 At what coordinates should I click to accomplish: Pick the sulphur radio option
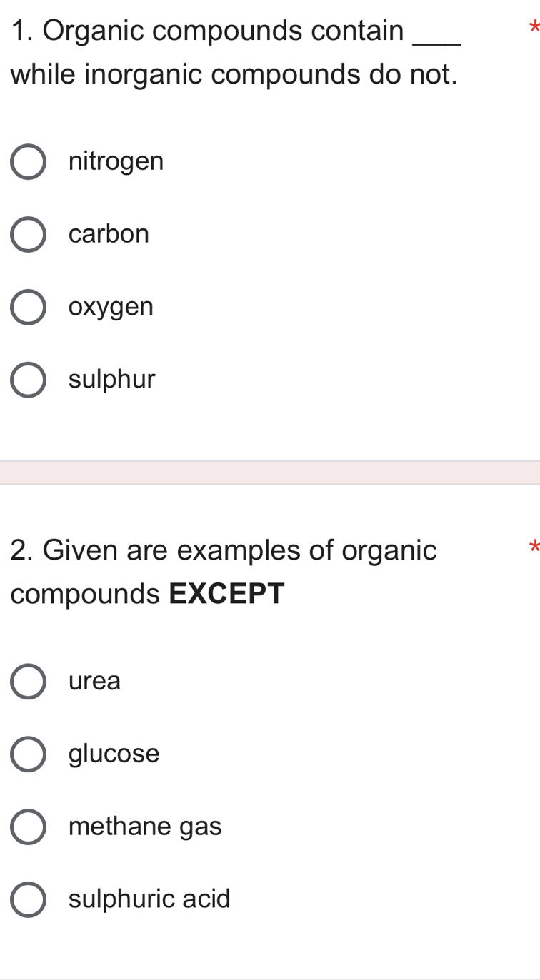pos(29,380)
